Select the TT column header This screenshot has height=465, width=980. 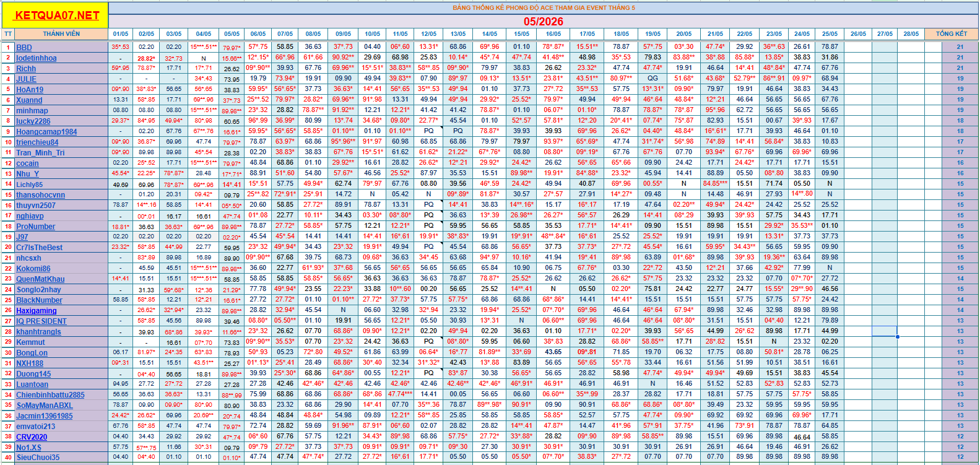[8, 34]
